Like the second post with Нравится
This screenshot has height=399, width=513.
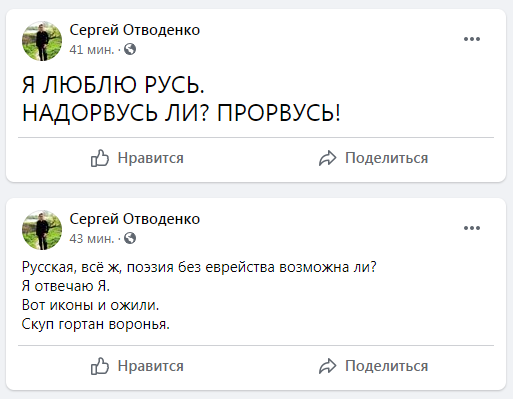pos(137,366)
